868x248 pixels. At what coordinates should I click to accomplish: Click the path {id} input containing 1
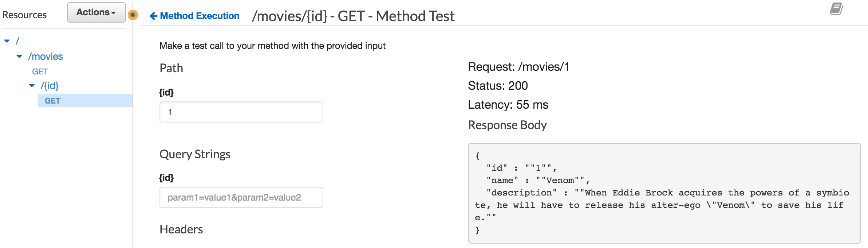coord(241,112)
